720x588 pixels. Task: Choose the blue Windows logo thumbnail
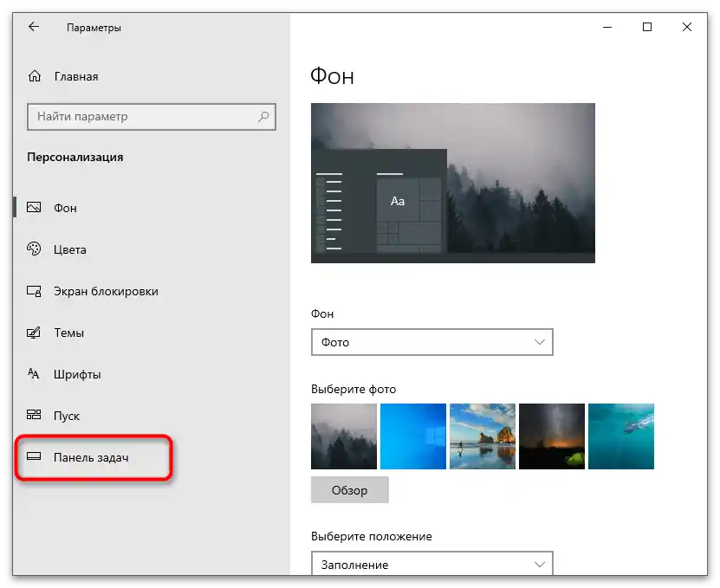(x=413, y=436)
